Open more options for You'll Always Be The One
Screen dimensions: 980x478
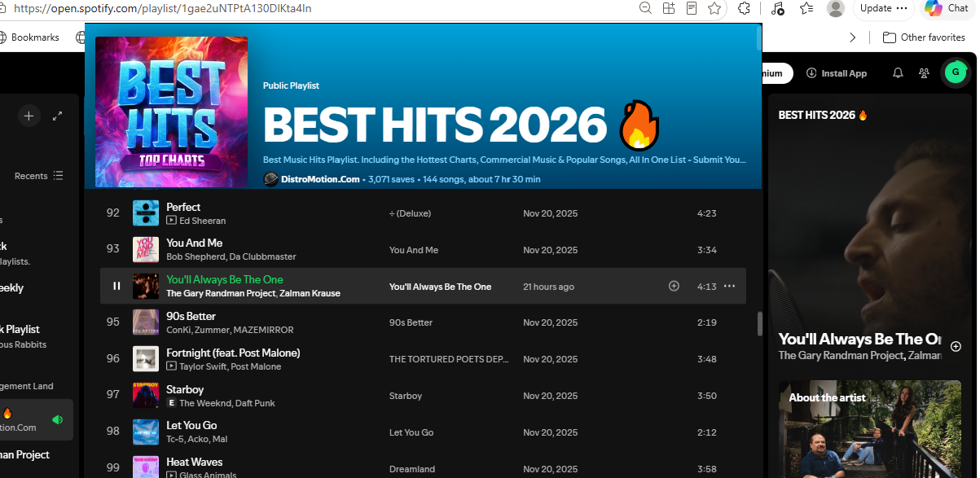729,286
